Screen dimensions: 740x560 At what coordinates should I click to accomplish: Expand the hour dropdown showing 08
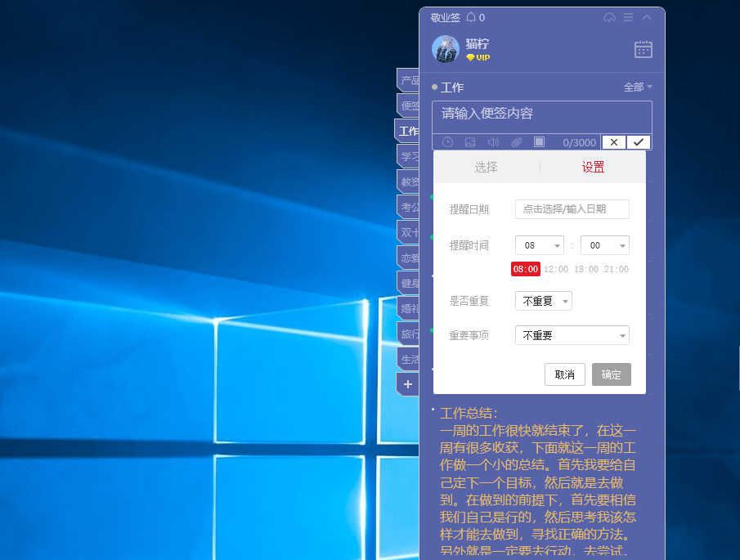tap(540, 245)
